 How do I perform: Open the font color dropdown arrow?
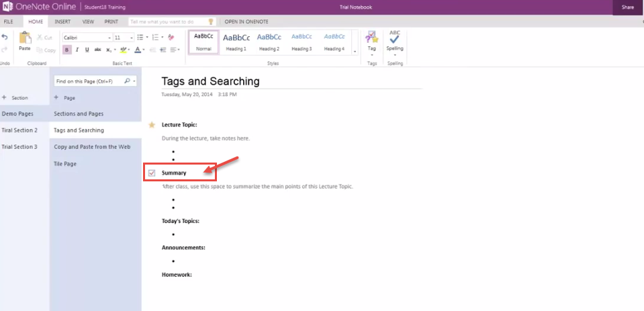(x=144, y=50)
